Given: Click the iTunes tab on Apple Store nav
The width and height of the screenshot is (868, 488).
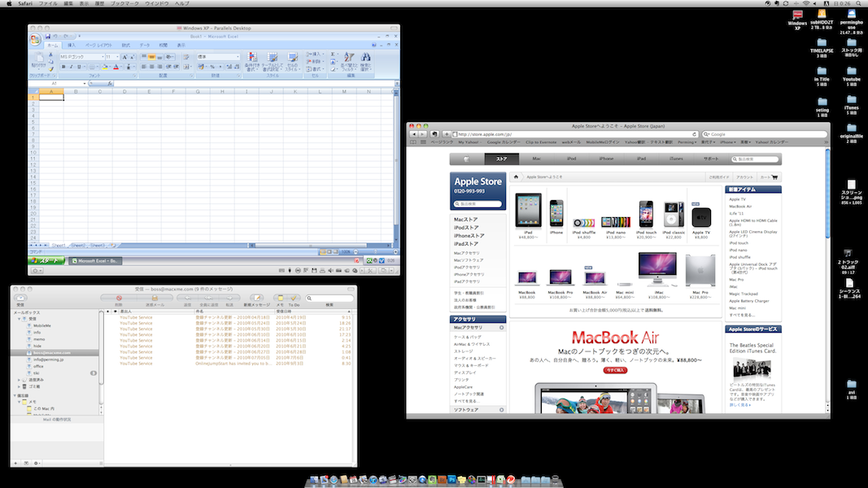Looking at the screenshot, I should click(x=676, y=159).
